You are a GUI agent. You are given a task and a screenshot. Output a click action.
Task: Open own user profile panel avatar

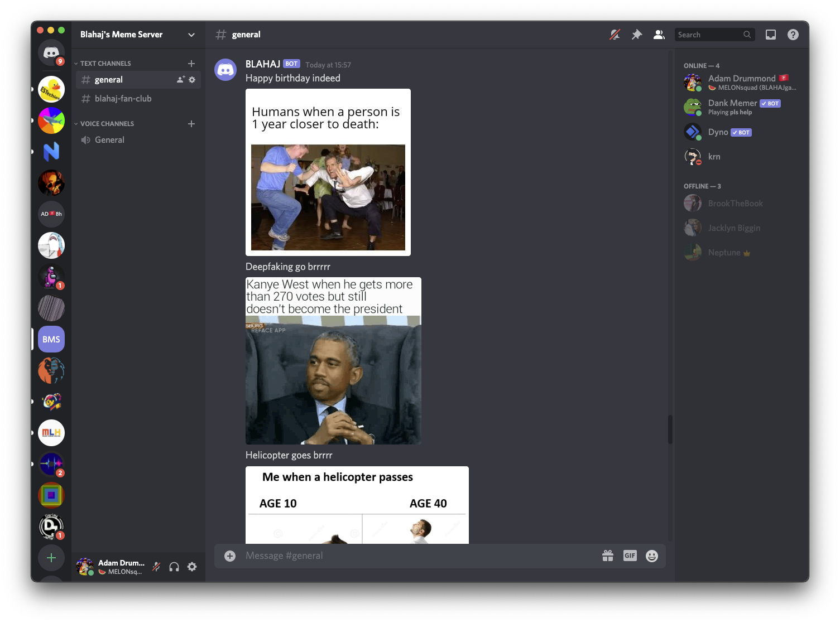[x=85, y=567]
